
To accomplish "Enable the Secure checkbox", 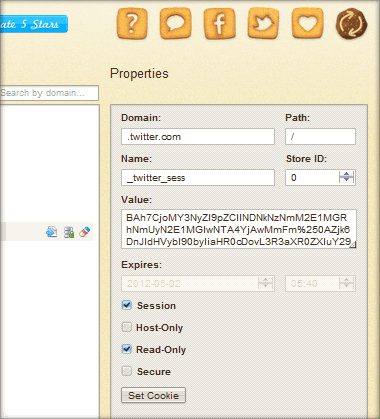I will coord(127,371).
